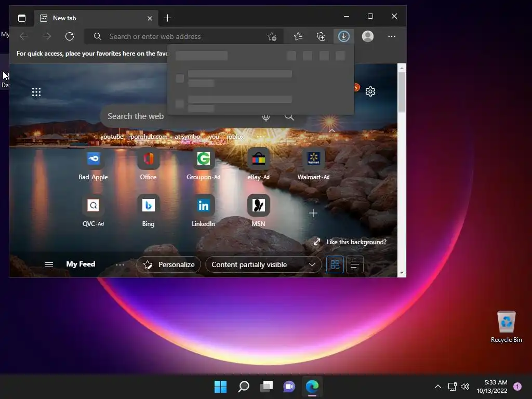Show more search suggestions ellipsis
This screenshot has width=532, height=399.
[x=261, y=137]
